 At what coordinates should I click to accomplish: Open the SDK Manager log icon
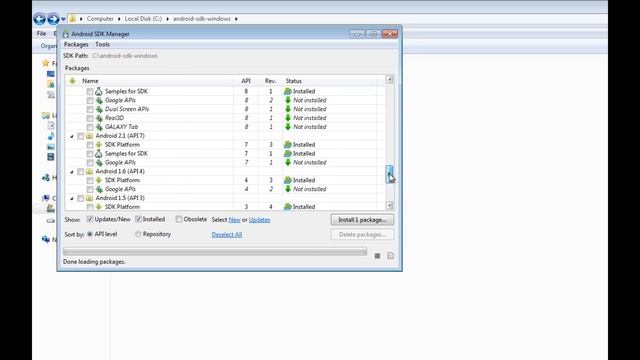tap(391, 256)
